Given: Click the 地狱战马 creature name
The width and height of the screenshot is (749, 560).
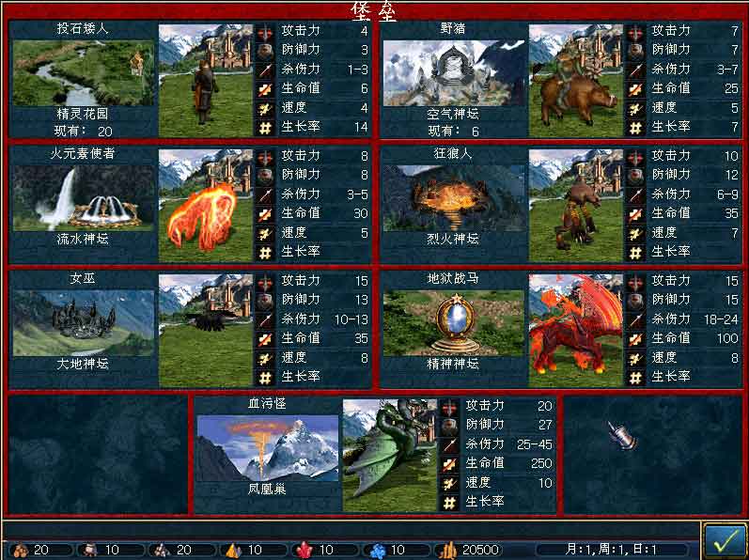Looking at the screenshot, I should [x=453, y=279].
